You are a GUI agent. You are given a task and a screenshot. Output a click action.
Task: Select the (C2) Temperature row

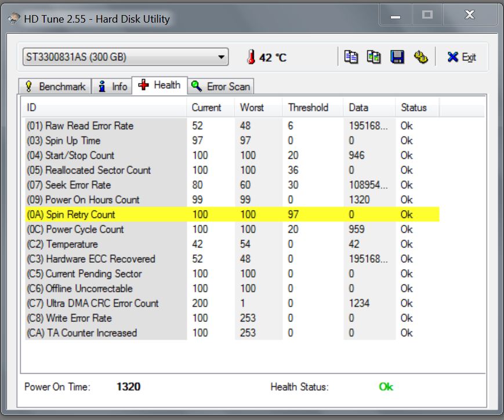(x=232, y=244)
